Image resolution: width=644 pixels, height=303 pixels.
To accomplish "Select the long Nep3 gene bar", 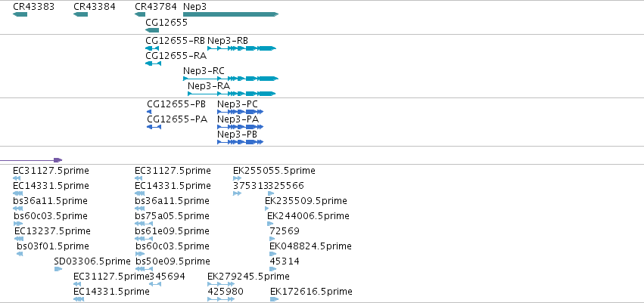I will pyautogui.click(x=231, y=14).
